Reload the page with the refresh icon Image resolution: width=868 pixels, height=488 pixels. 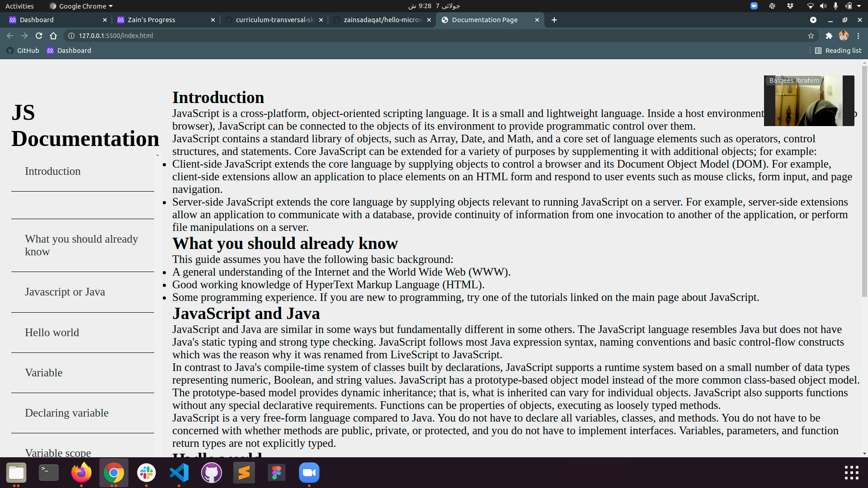[x=39, y=36]
